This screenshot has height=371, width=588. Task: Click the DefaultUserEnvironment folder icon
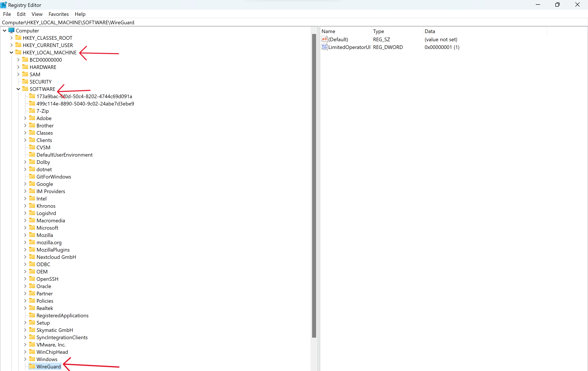click(x=32, y=155)
